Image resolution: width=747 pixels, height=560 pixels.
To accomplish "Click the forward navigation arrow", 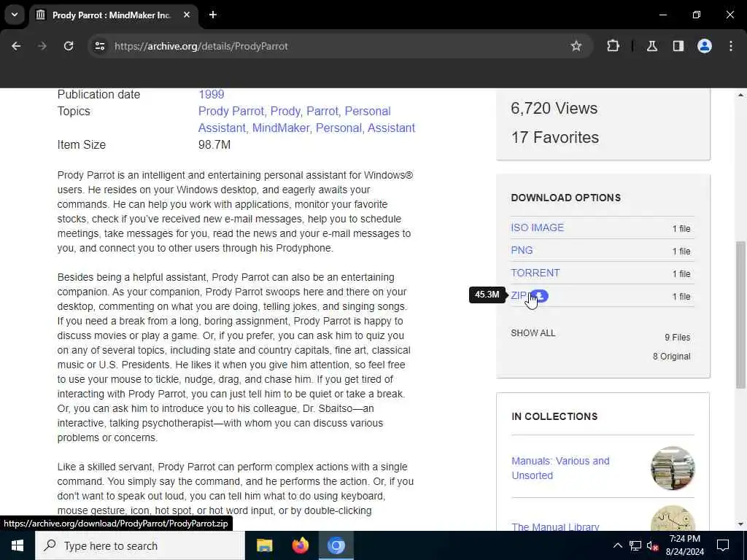I will tap(42, 46).
